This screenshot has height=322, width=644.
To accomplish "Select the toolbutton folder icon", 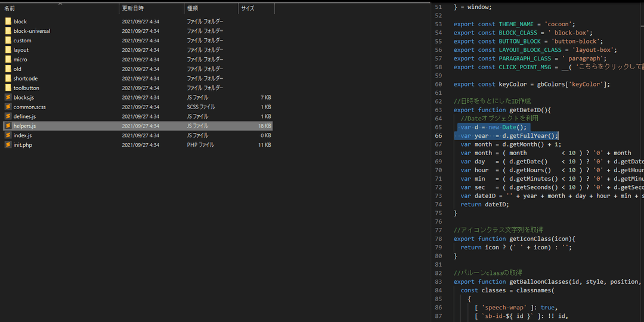I will click(x=8, y=88).
